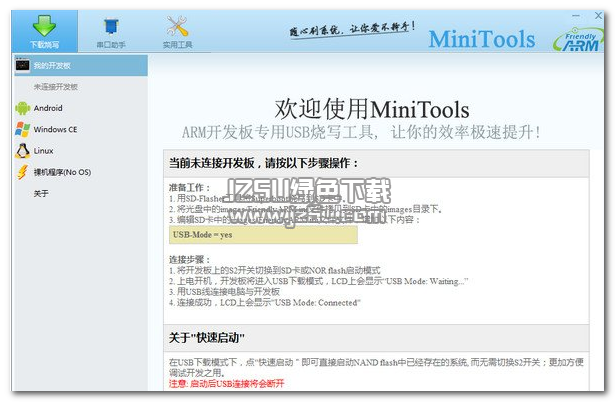Click the red 注意 warning text
This screenshot has width=615, height=402.
pyautogui.click(x=227, y=384)
